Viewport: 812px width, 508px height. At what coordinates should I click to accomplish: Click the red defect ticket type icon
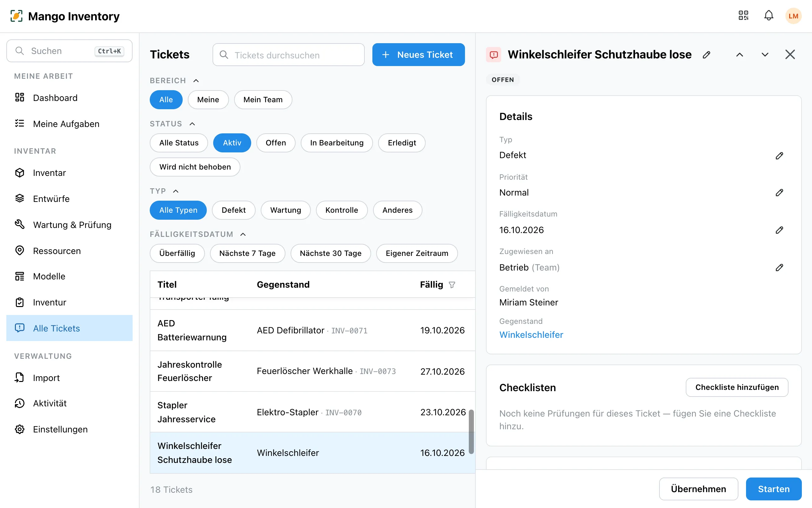tap(494, 55)
